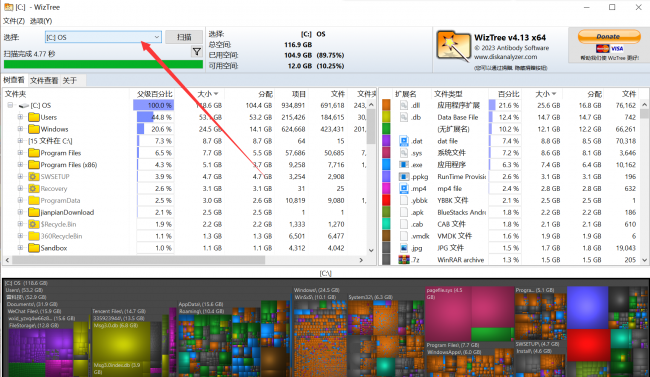650x377 pixels.
Task: Expand the Program Files node
Action: click(20, 153)
